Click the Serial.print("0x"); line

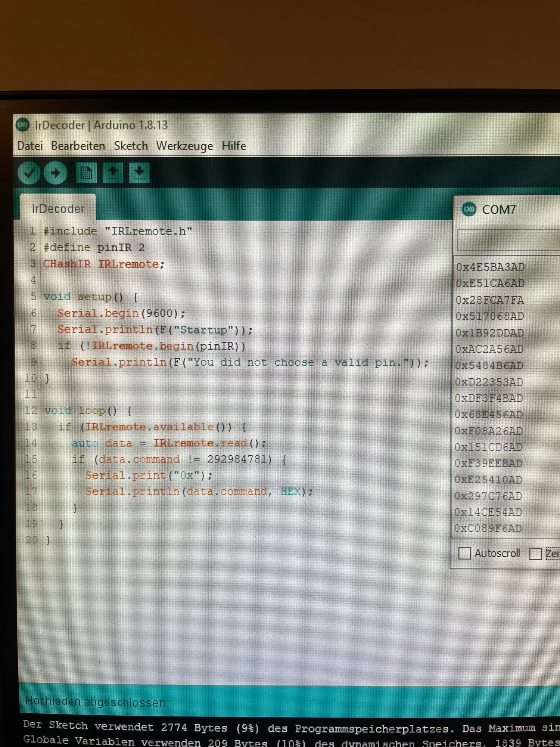(149, 475)
